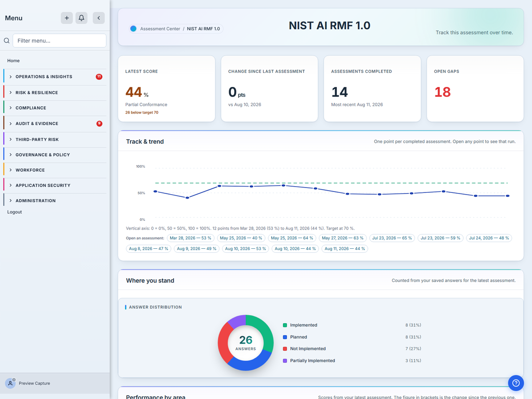Click '26 below target 70' text
The image size is (532, 399).
click(x=142, y=113)
